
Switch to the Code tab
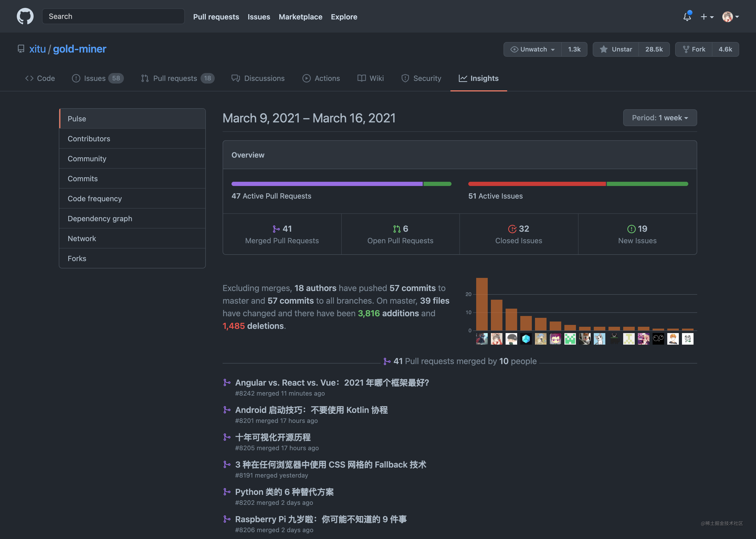click(40, 78)
